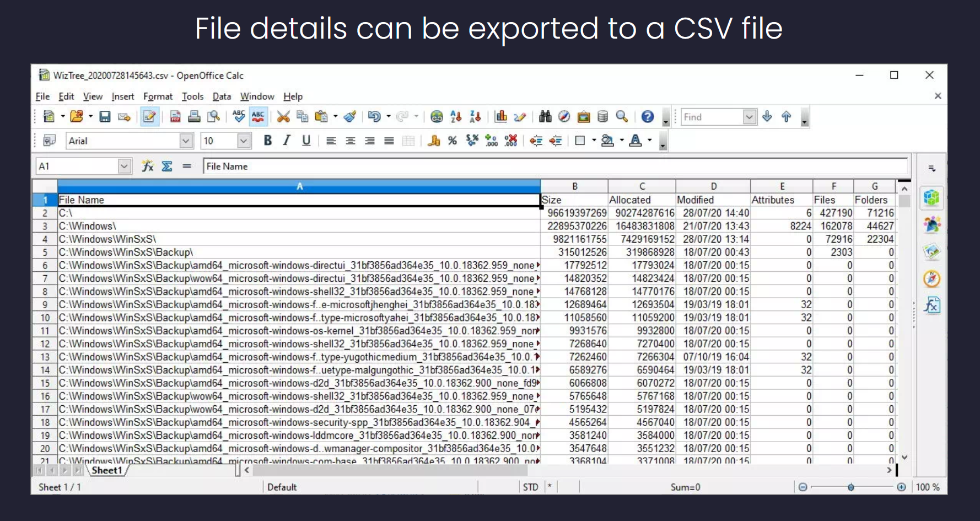Viewport: 980px width, 521px height.
Task: Open the Arial font name dropdown
Action: pos(186,141)
